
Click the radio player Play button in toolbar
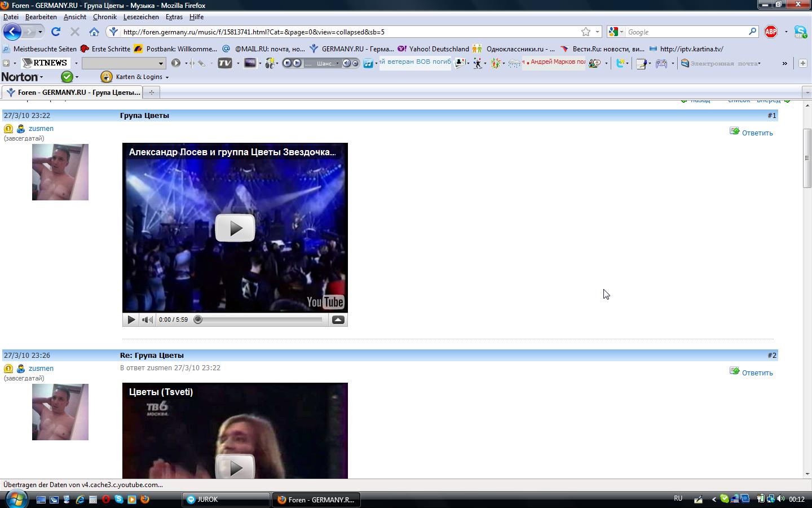(297, 63)
